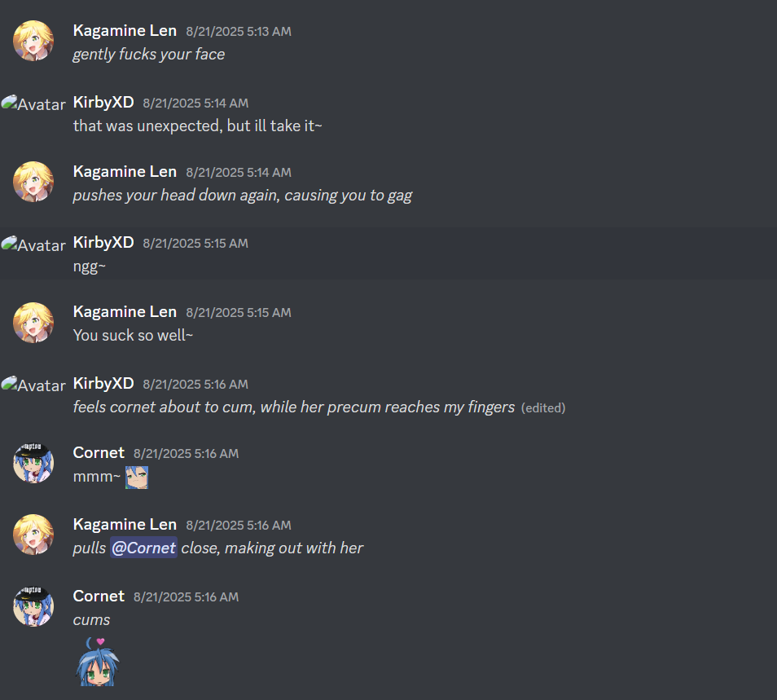
Task: Click Cornet's avatar on the last message
Action: (33, 606)
